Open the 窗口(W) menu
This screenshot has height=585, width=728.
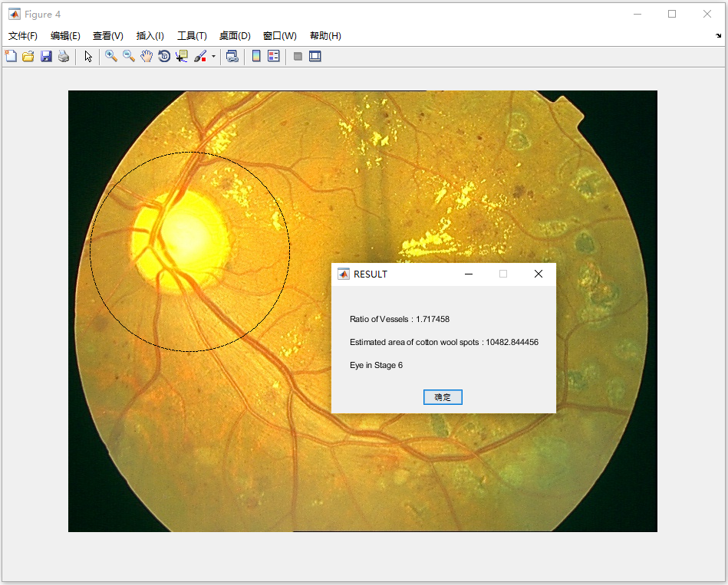(x=280, y=36)
